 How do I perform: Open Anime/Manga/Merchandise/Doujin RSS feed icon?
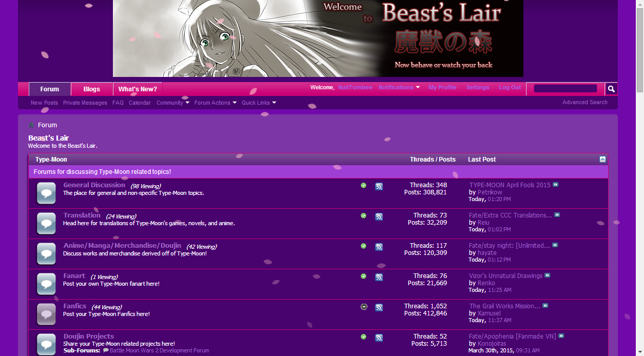pos(379,247)
